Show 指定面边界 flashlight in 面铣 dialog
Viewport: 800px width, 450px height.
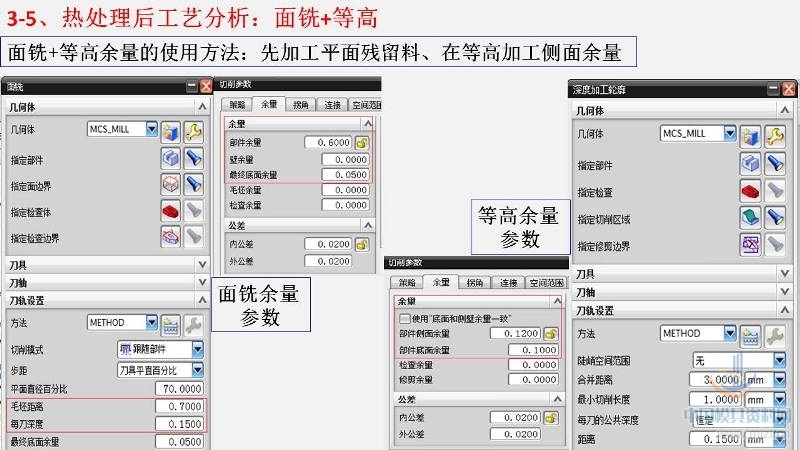pyautogui.click(x=193, y=185)
